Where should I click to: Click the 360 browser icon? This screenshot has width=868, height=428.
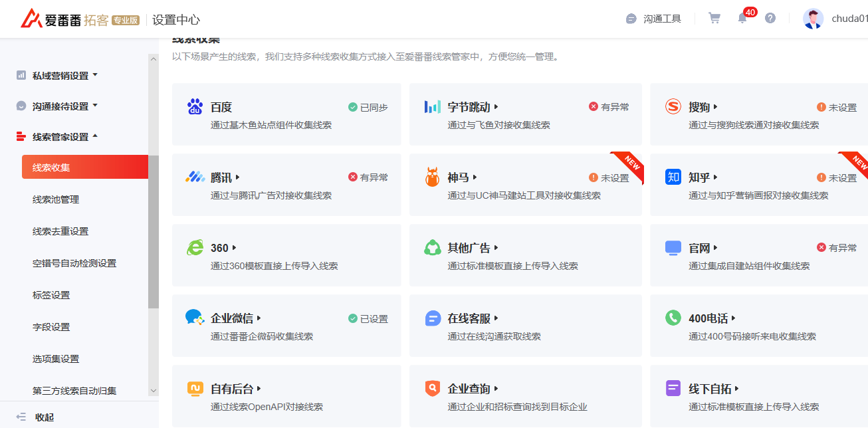click(195, 248)
